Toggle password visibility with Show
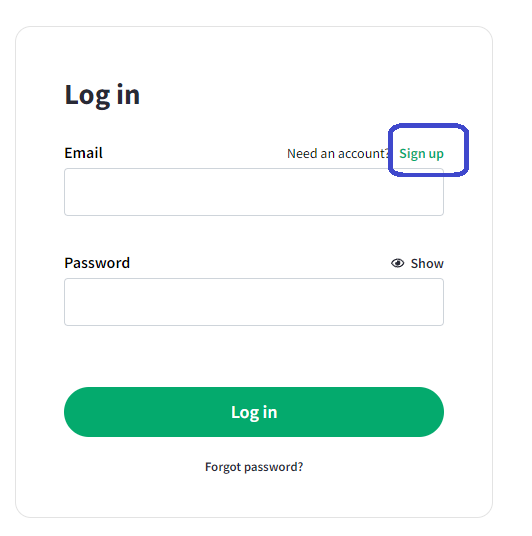Image resolution: width=532 pixels, height=536 pixels. (417, 263)
